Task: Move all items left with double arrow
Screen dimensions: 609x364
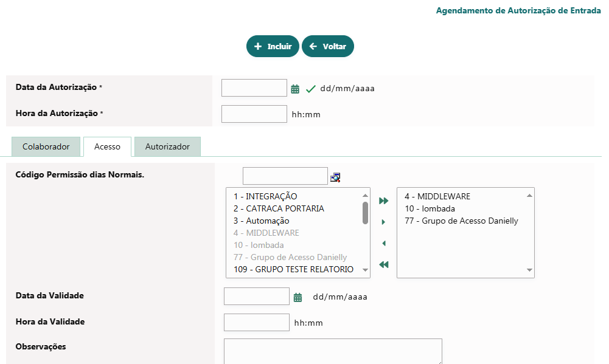Action: point(383,264)
